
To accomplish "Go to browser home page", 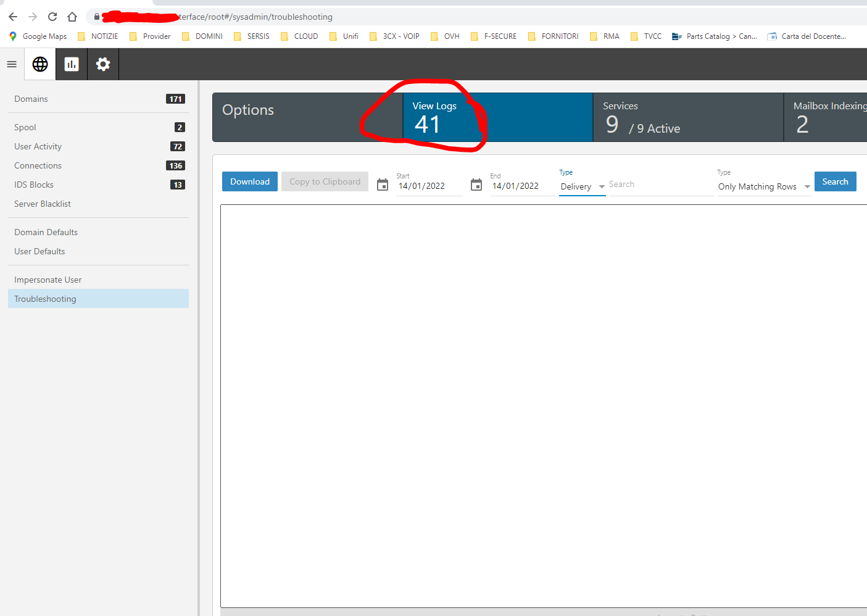I will click(x=72, y=17).
